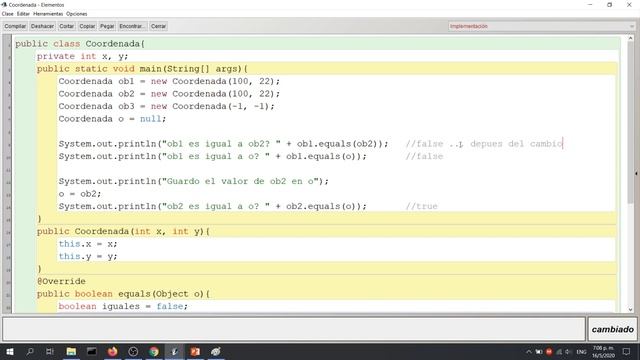Image resolution: width=640 pixels, height=360 pixels.
Task: Click the 'Coordenada o = null;' line
Action: [x=112, y=119]
